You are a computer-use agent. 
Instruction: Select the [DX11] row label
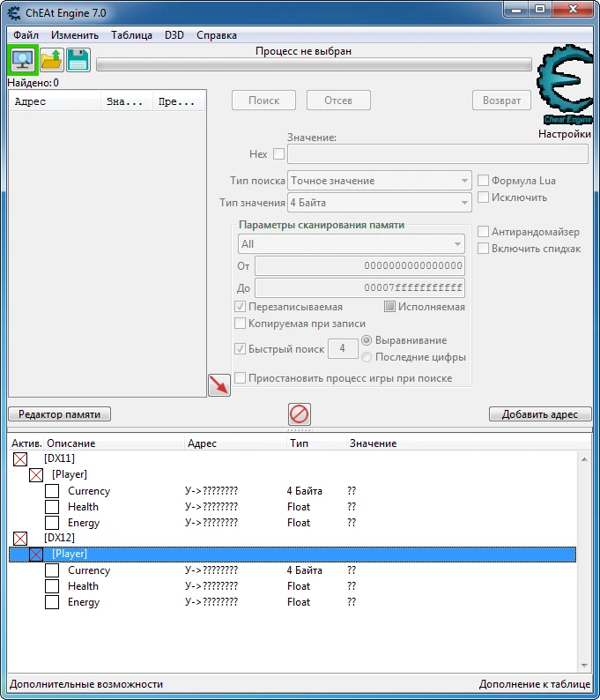[x=59, y=458]
